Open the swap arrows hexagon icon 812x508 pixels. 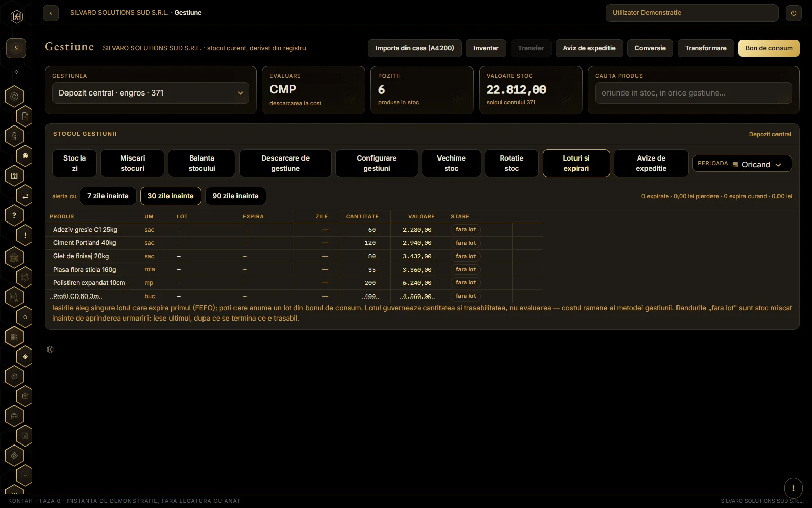click(x=25, y=196)
